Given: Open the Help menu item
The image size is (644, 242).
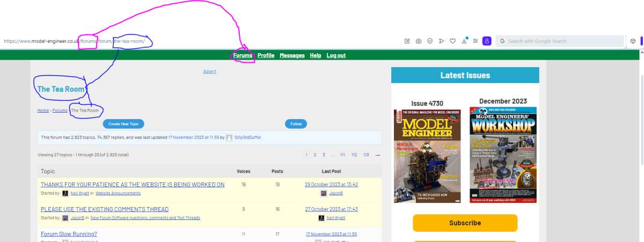Looking at the screenshot, I should click(316, 55).
